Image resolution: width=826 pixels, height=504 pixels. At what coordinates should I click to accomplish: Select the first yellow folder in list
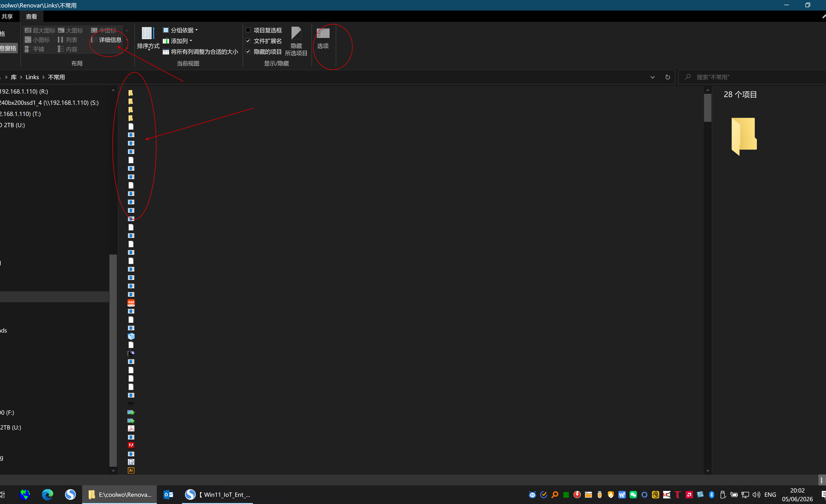coord(131,93)
